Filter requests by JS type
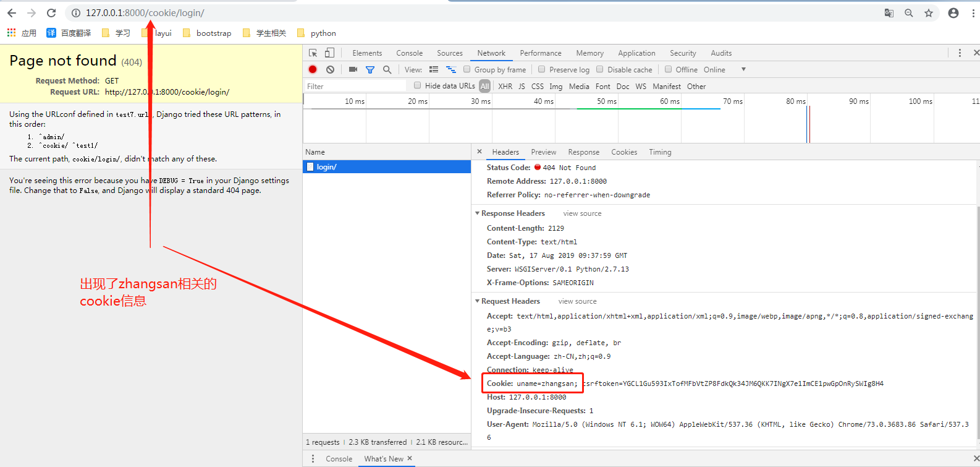 (x=522, y=87)
